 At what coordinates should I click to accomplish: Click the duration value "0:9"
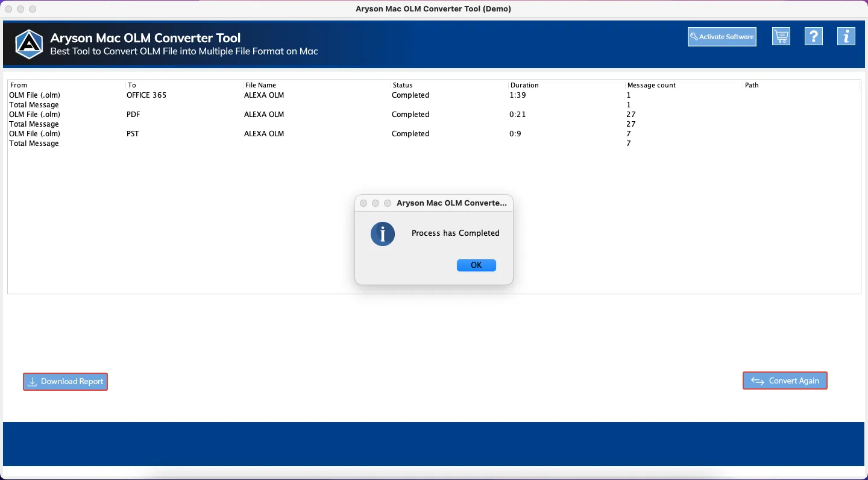point(515,134)
